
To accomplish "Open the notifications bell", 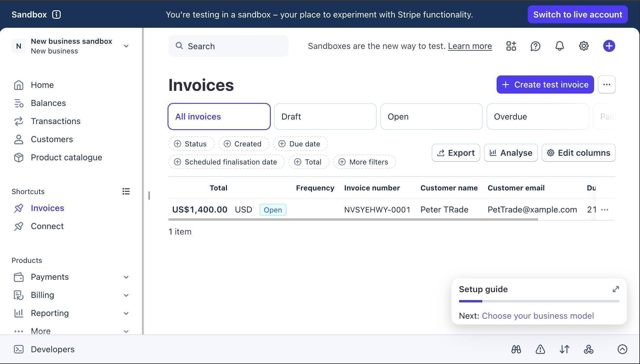I will click(x=559, y=46).
